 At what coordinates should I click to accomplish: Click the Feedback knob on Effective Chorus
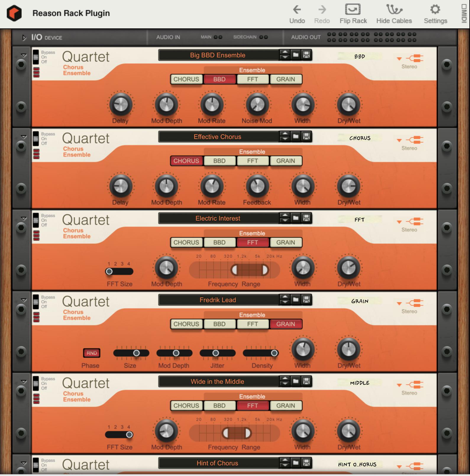pos(257,186)
